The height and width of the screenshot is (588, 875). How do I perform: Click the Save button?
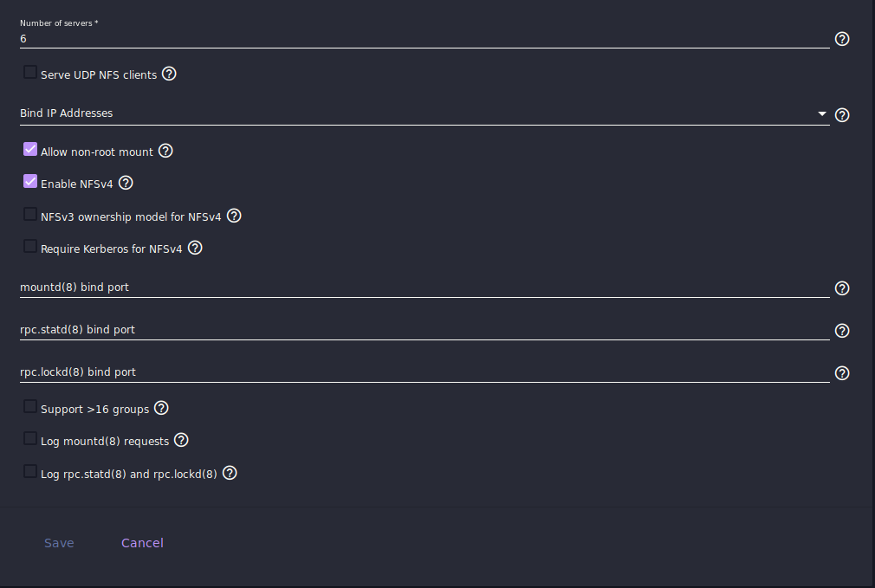pyautogui.click(x=59, y=543)
